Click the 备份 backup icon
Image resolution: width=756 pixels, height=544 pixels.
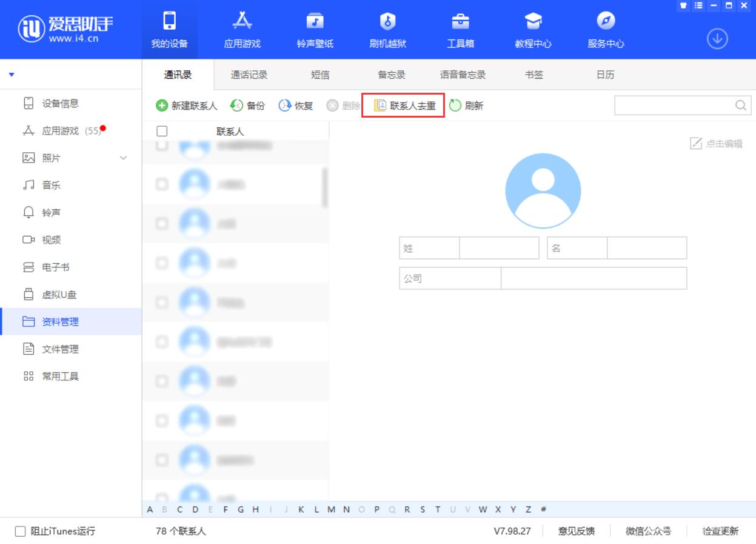pos(236,106)
